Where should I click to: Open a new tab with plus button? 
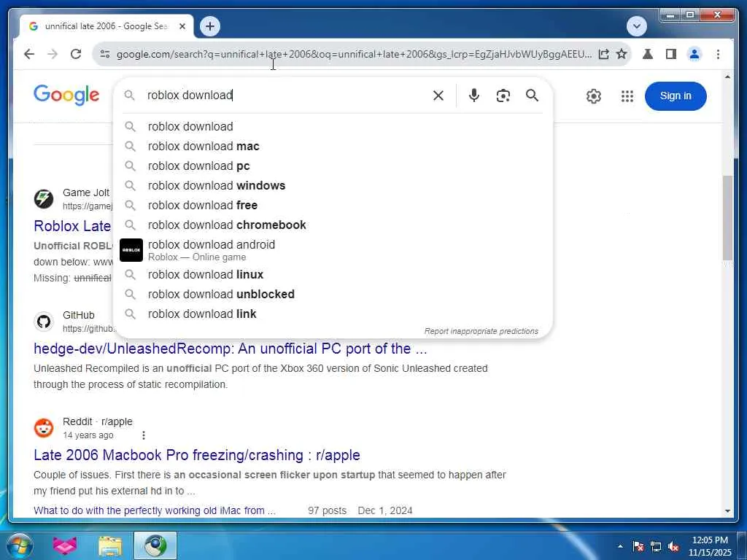(x=210, y=26)
